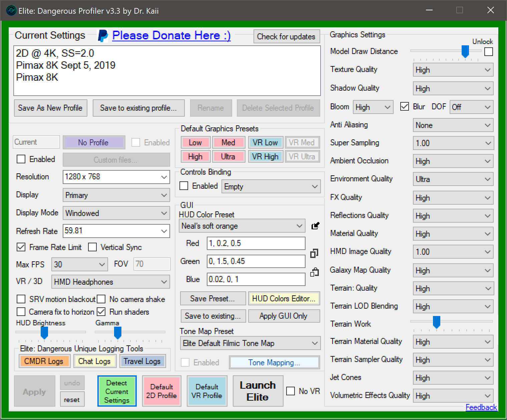
Task: Click the PayPal logo icon
Action: point(103,36)
